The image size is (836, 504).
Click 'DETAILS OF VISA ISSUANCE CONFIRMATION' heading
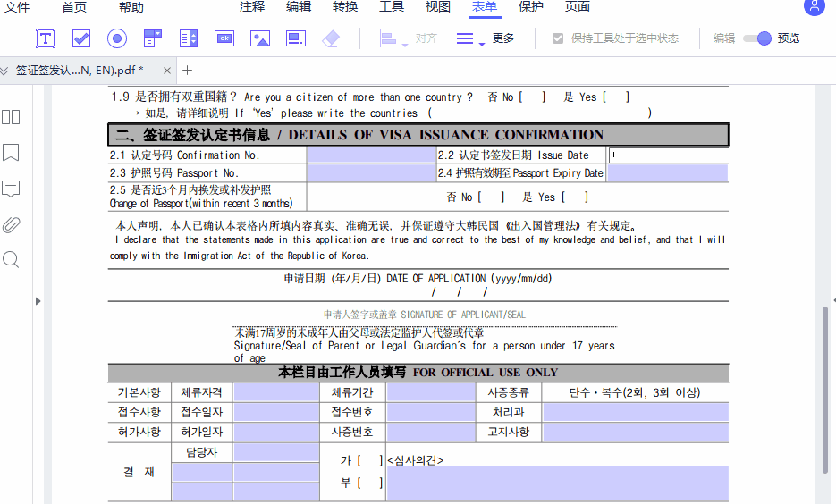446,135
